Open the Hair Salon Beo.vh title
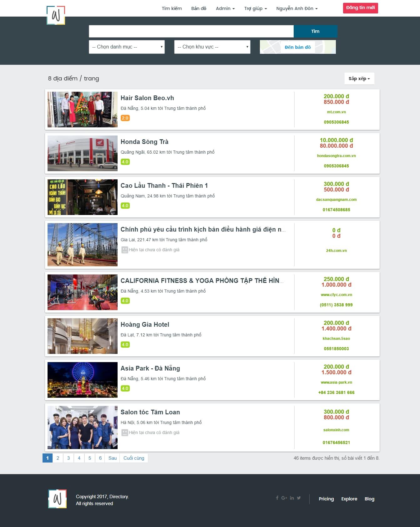420x527 pixels. click(x=147, y=98)
